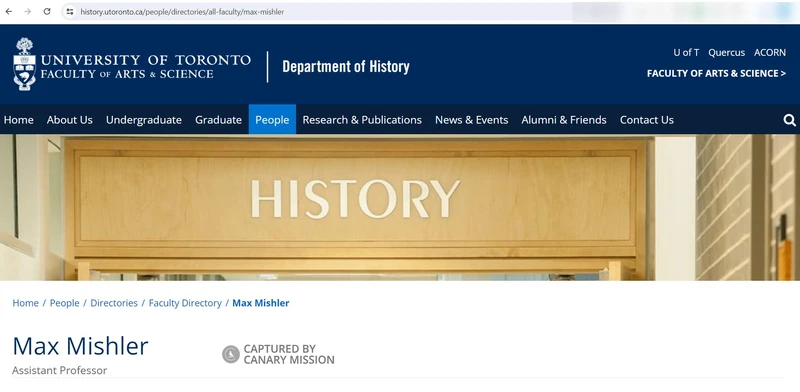
Task: Open Contact Us menu
Action: point(647,120)
